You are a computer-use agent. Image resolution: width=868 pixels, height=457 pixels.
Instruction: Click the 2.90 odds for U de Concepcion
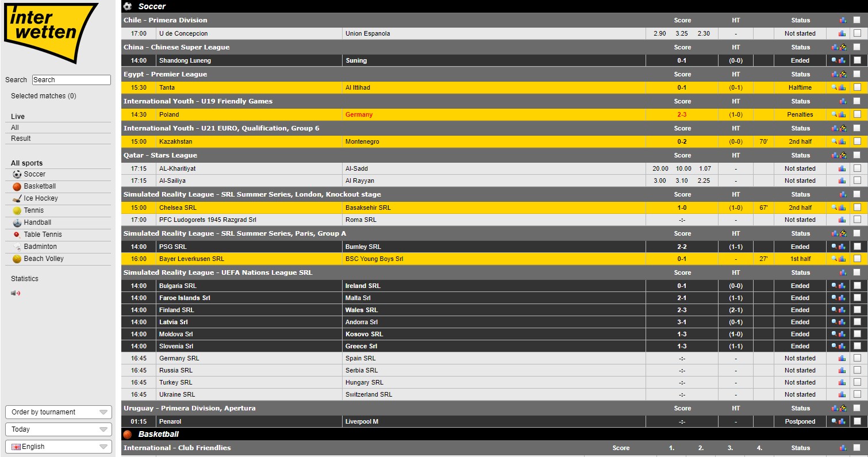point(660,33)
